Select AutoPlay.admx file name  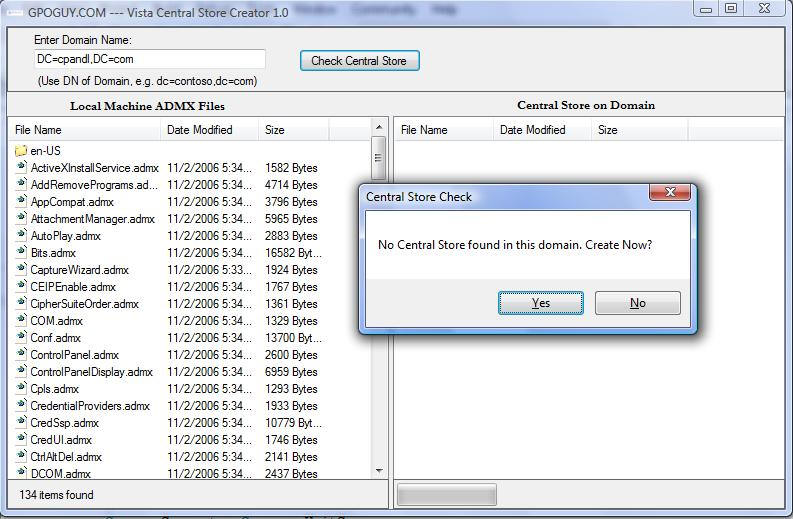point(66,236)
